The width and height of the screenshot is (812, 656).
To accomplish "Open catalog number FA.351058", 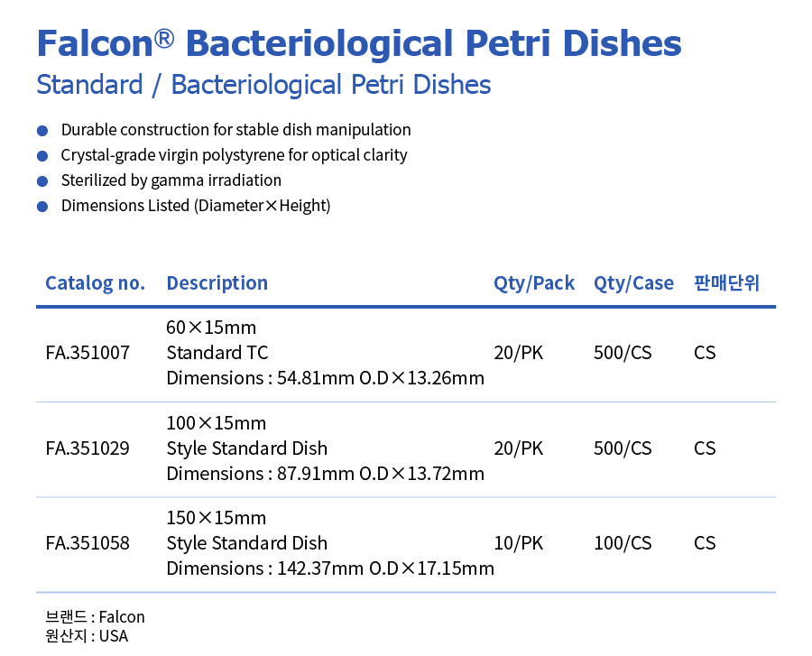I will [x=88, y=543].
